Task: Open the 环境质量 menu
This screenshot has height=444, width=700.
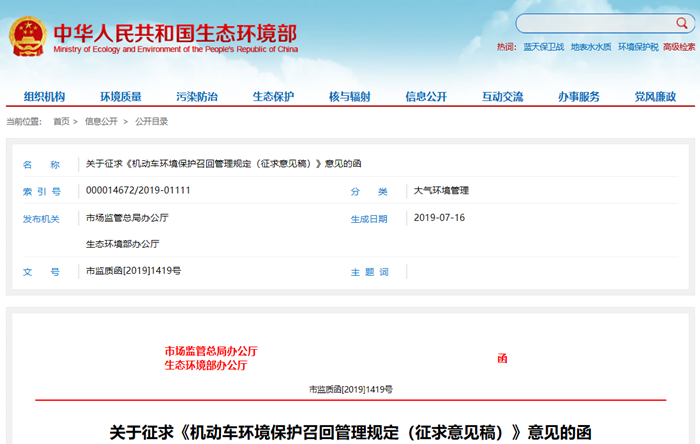Action: (x=121, y=97)
